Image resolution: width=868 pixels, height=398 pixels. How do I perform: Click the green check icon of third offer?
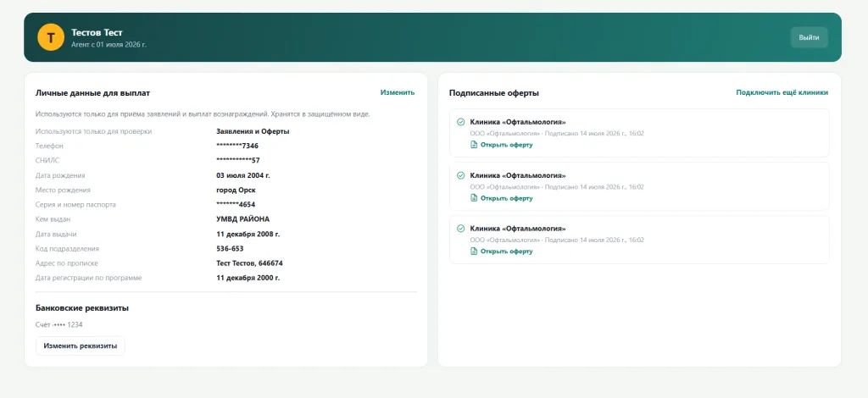point(460,229)
